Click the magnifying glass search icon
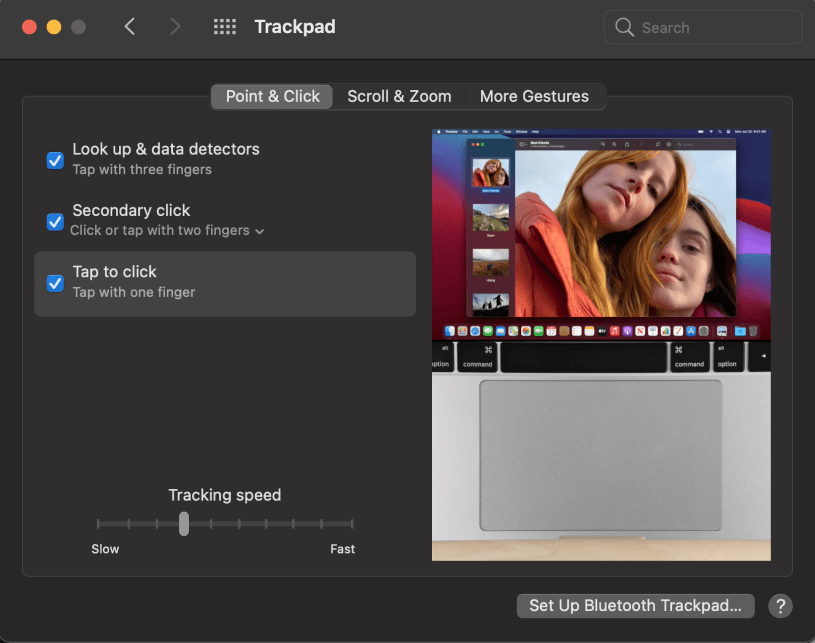The height and width of the screenshot is (643, 815). (624, 27)
